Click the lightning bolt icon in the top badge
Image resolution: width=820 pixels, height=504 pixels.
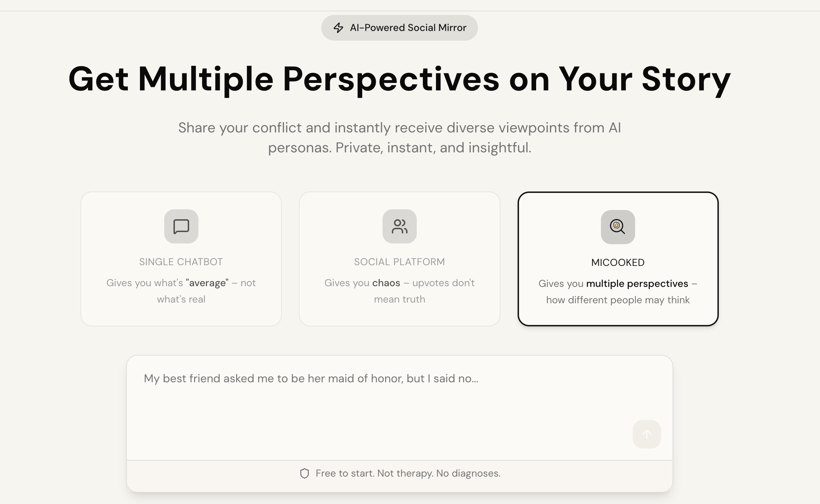tap(339, 27)
